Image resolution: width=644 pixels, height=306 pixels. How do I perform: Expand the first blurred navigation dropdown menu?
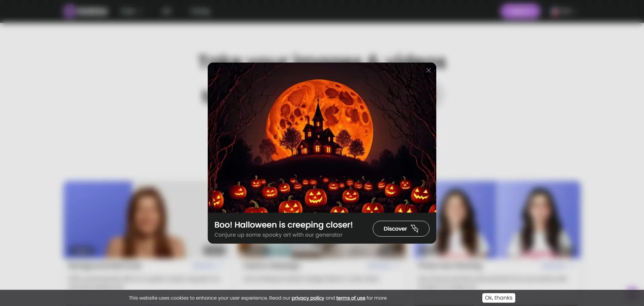130,12
